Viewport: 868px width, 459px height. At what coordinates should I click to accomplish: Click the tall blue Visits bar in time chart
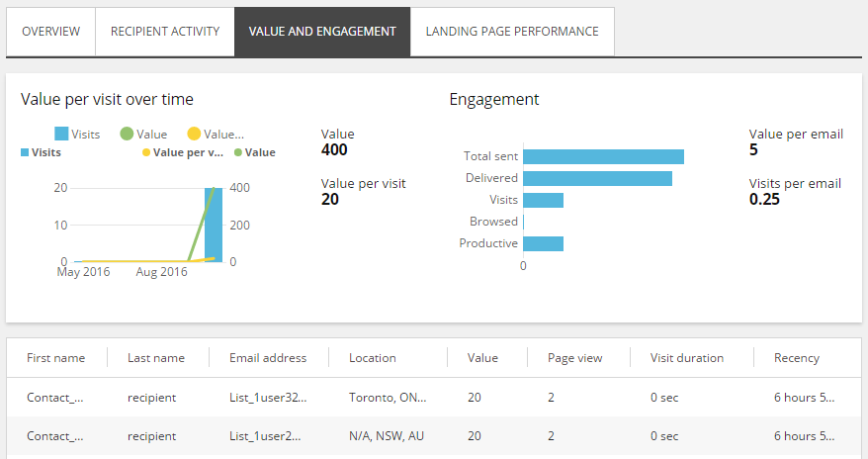point(214,225)
